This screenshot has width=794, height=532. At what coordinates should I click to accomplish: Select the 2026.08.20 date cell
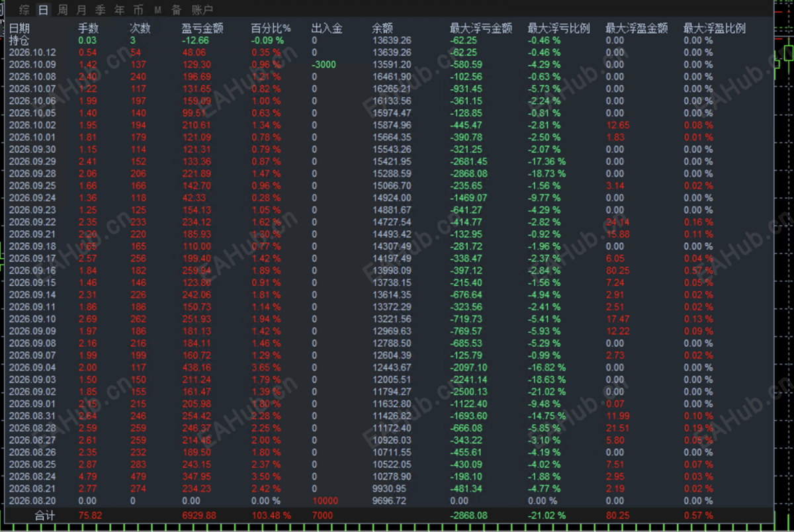coord(32,501)
